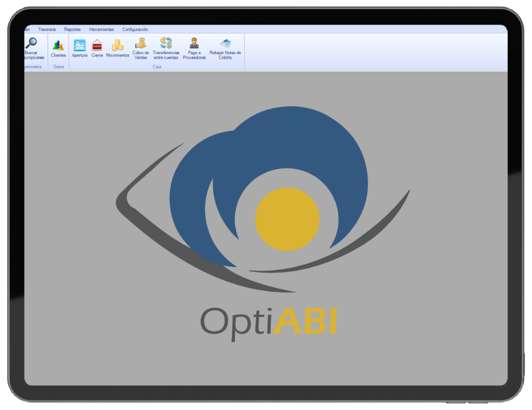The width and height of the screenshot is (532, 410).
Task: Open Rebajar Notas de Crédito icon
Action: 225,44
